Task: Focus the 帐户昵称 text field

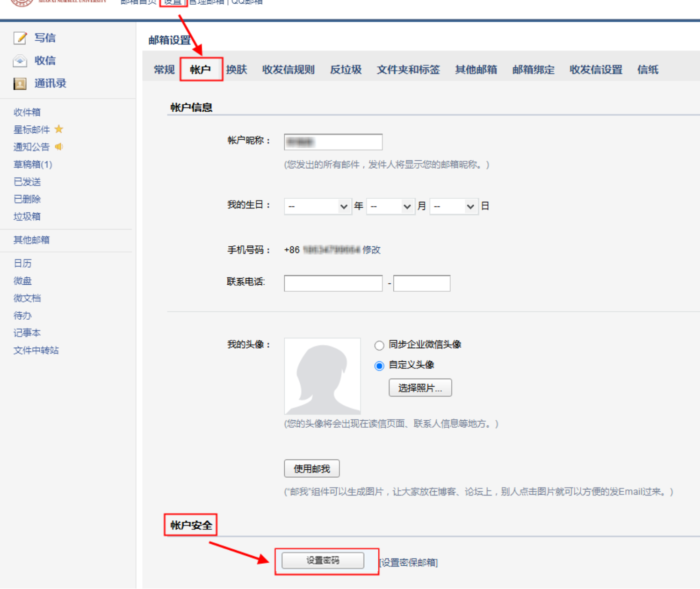Action: click(333, 142)
